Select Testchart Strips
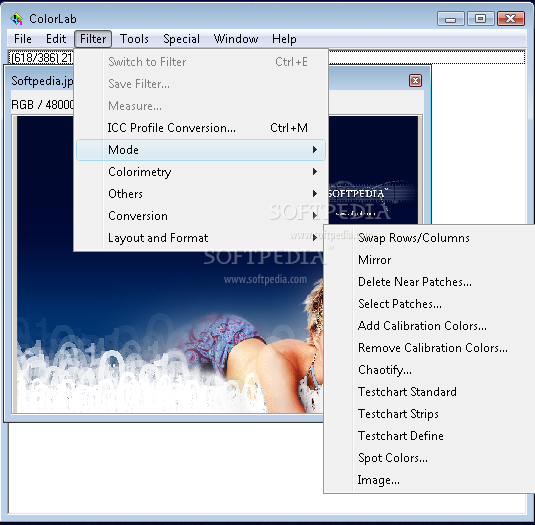The height and width of the screenshot is (525, 535). (430, 414)
